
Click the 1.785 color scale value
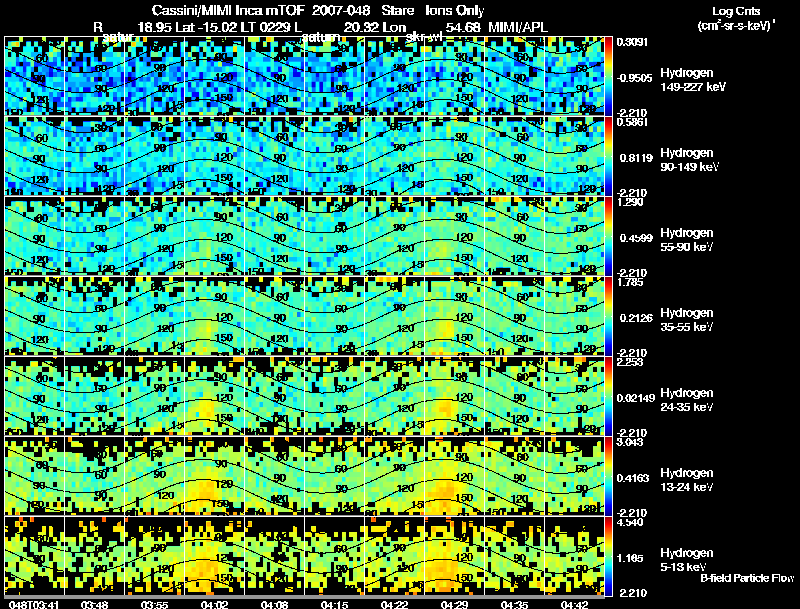(x=630, y=282)
